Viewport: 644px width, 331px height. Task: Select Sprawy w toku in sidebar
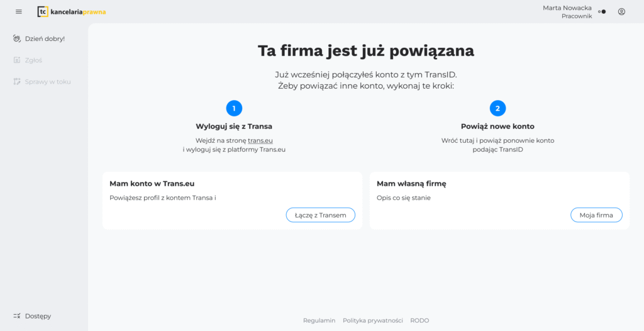[48, 82]
